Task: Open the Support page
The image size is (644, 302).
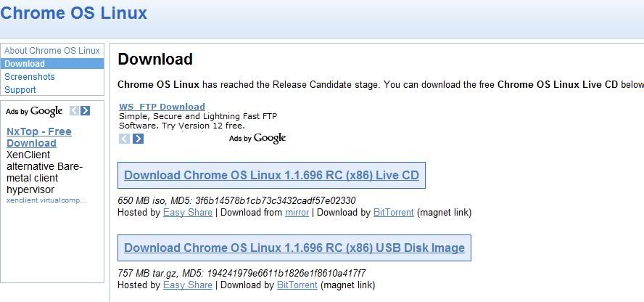Action: [x=20, y=89]
